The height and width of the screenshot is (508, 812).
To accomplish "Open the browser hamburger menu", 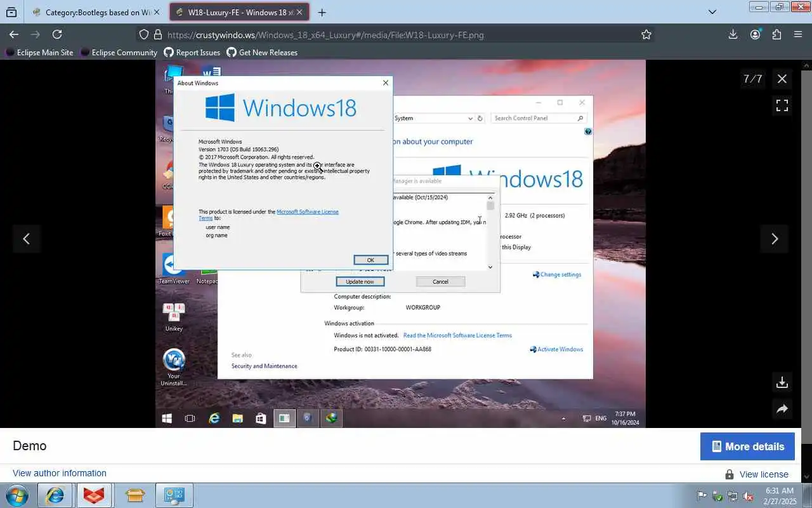I will [798, 34].
